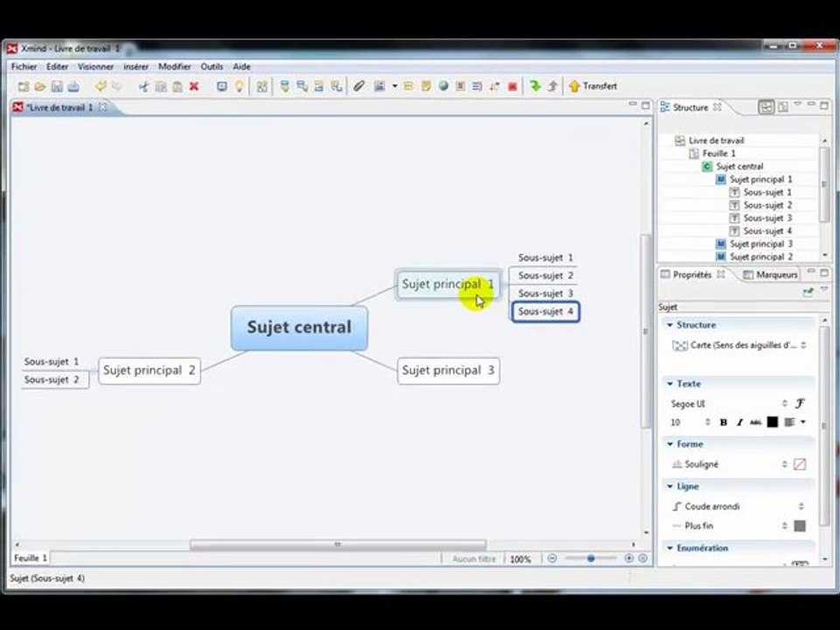Select Sous-sujet 3 in the Structure tree

tap(767, 218)
